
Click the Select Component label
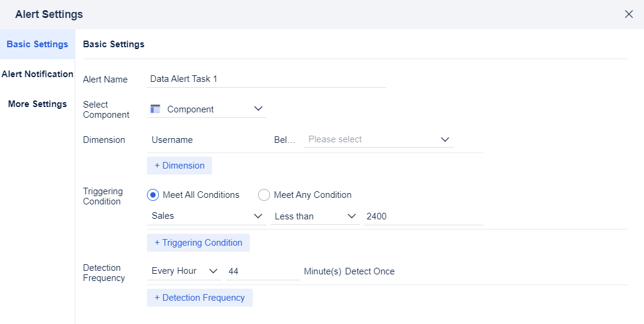(x=106, y=109)
